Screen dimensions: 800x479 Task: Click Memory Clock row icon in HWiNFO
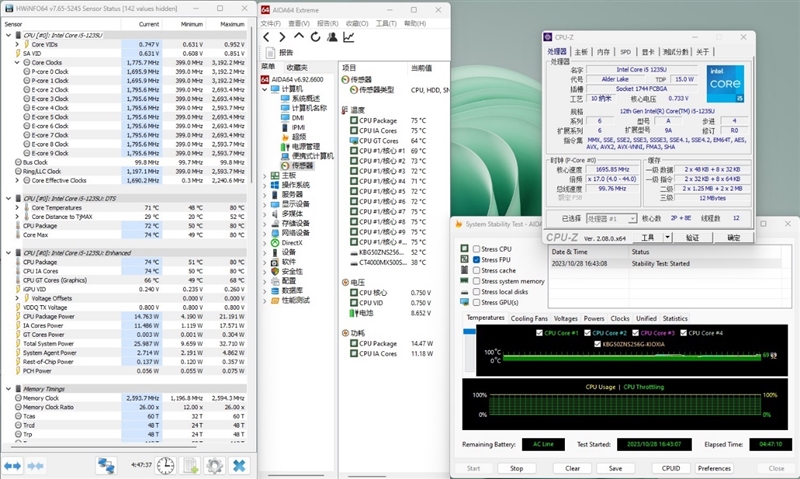pos(18,398)
